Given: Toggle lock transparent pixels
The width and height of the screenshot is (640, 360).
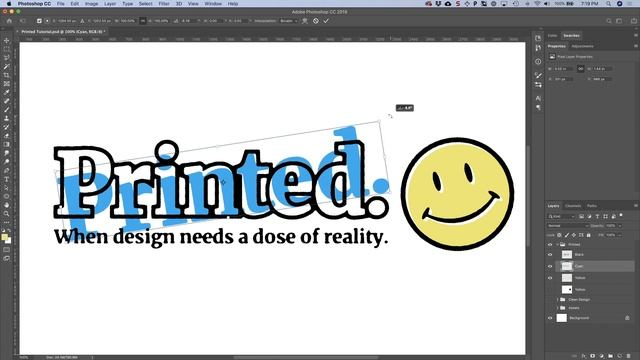Looking at the screenshot, I should pos(559,235).
